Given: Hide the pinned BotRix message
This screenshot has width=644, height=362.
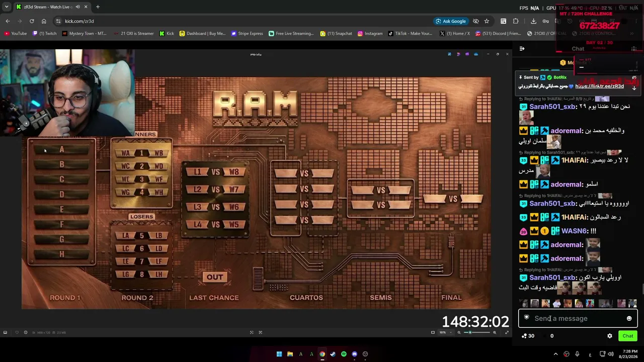Looking at the screenshot, I should pos(634,78).
